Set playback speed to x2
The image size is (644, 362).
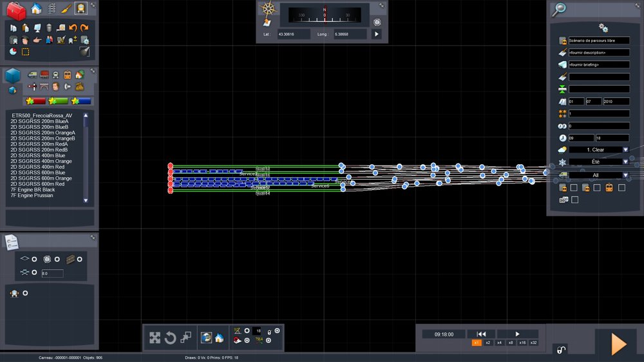click(x=488, y=343)
